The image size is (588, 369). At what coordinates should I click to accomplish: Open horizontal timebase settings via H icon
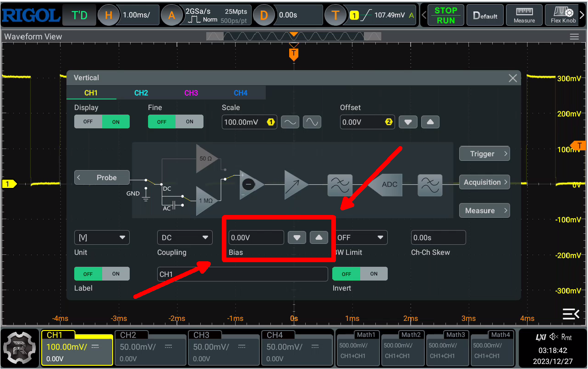109,15
